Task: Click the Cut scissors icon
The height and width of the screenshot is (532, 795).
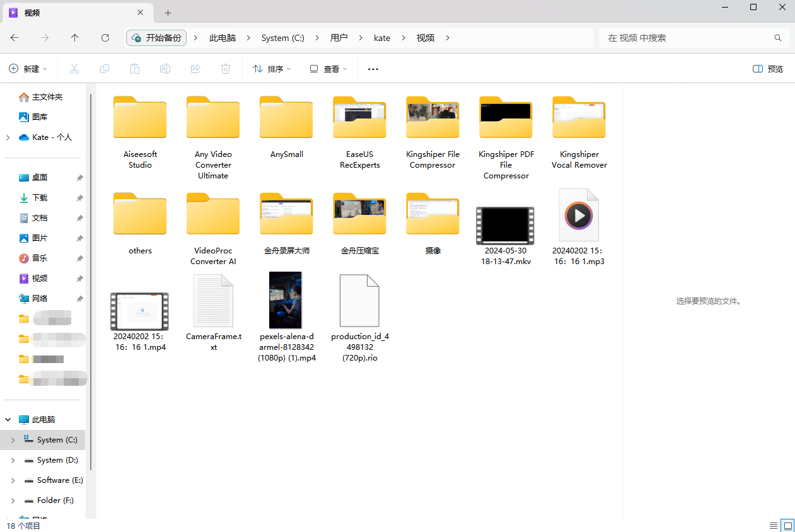Action: (x=74, y=69)
